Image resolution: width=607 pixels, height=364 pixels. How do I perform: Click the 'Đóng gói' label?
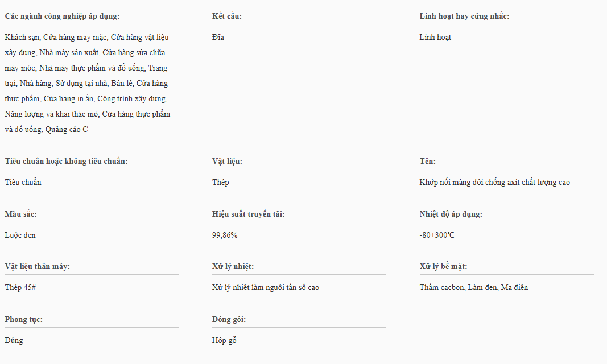229,319
